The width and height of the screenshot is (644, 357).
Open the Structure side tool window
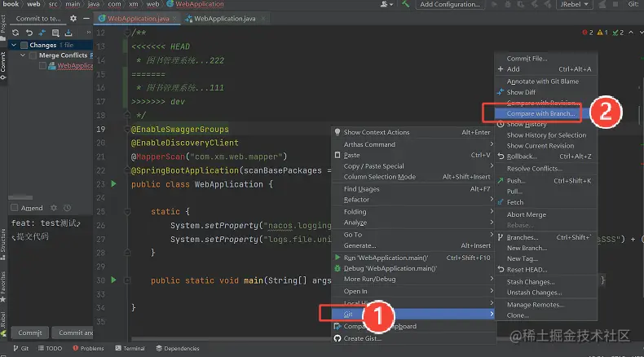[x=3, y=244]
